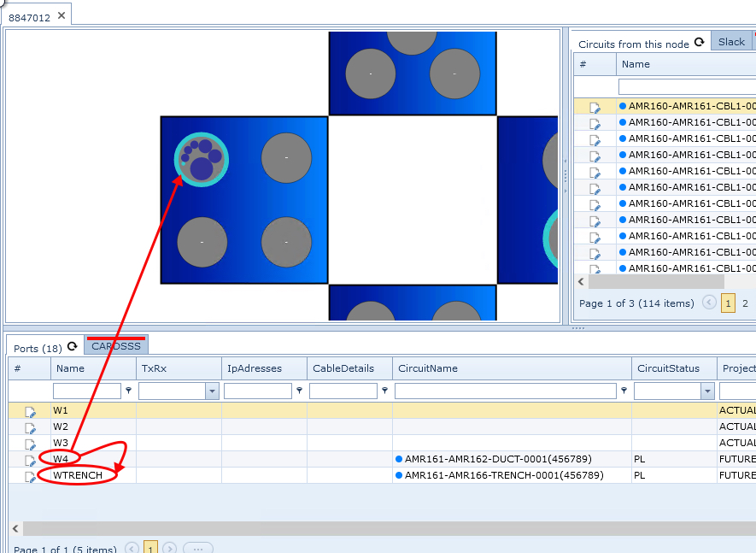Expand the TxRx filter dropdown

212,391
